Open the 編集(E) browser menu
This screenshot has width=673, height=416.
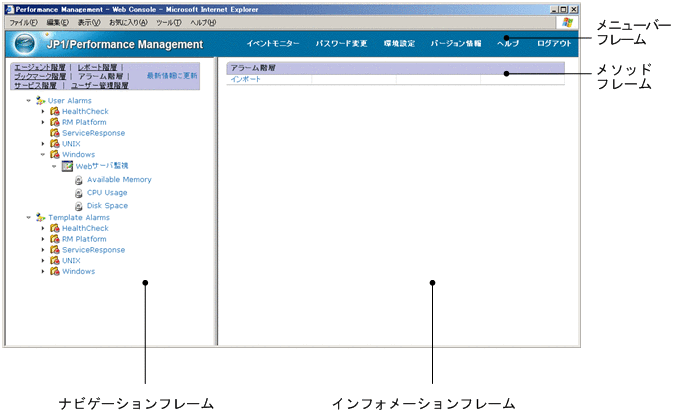(58, 22)
